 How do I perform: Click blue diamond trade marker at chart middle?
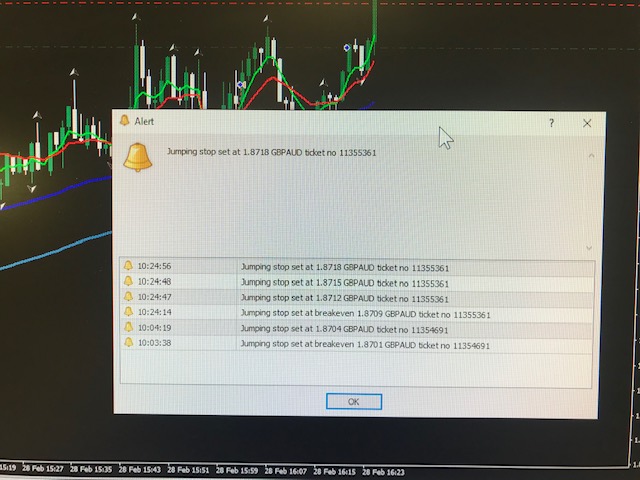(x=240, y=84)
